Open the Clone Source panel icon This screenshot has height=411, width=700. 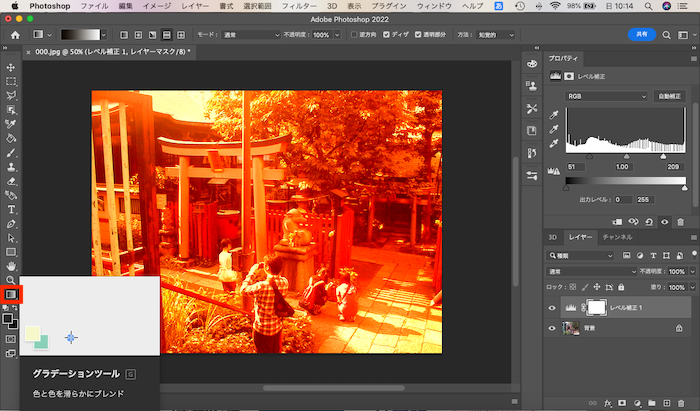coord(532,86)
